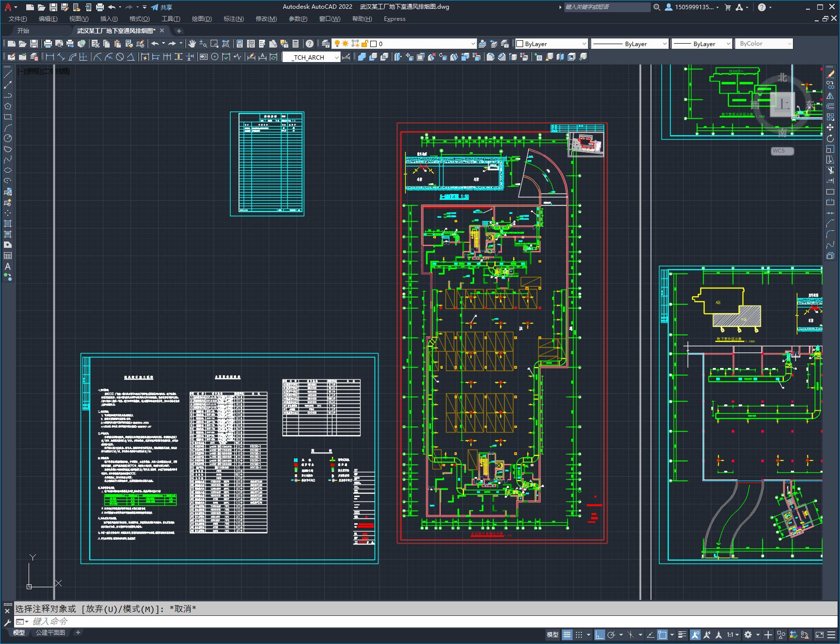Click the Move tool in modify toolbar
Screen dimensions: 840x644
pos(830,128)
